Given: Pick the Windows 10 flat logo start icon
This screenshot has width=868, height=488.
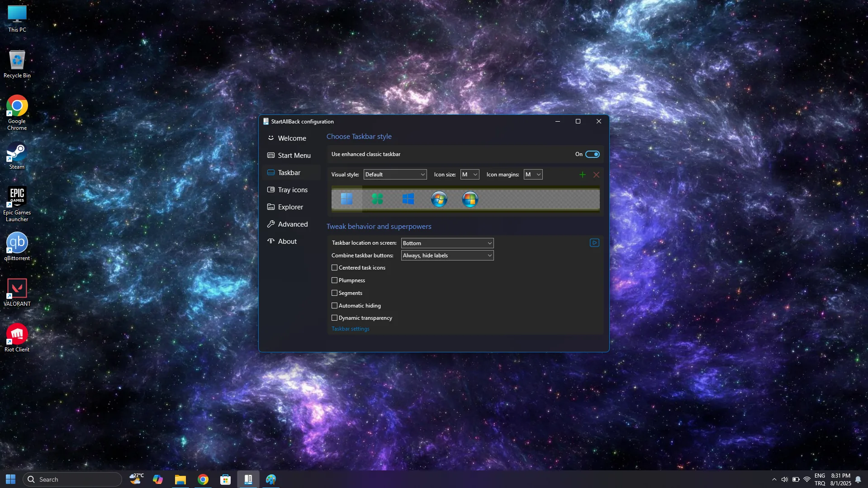Looking at the screenshot, I should 408,199.
